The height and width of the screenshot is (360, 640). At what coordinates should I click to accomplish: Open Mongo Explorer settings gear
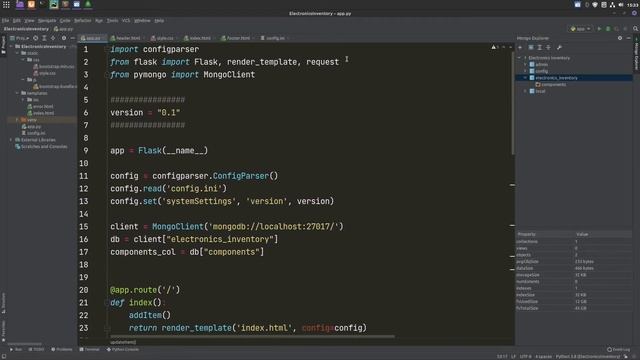620,38
